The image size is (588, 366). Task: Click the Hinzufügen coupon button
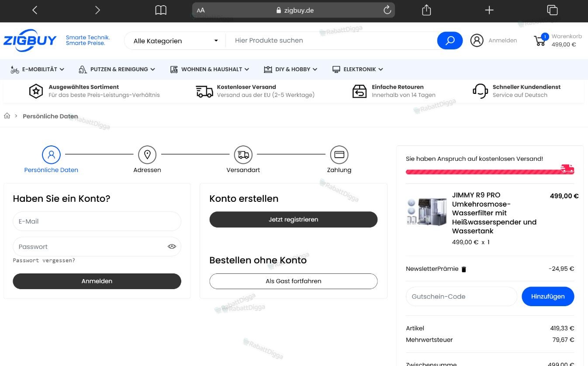pyautogui.click(x=548, y=297)
